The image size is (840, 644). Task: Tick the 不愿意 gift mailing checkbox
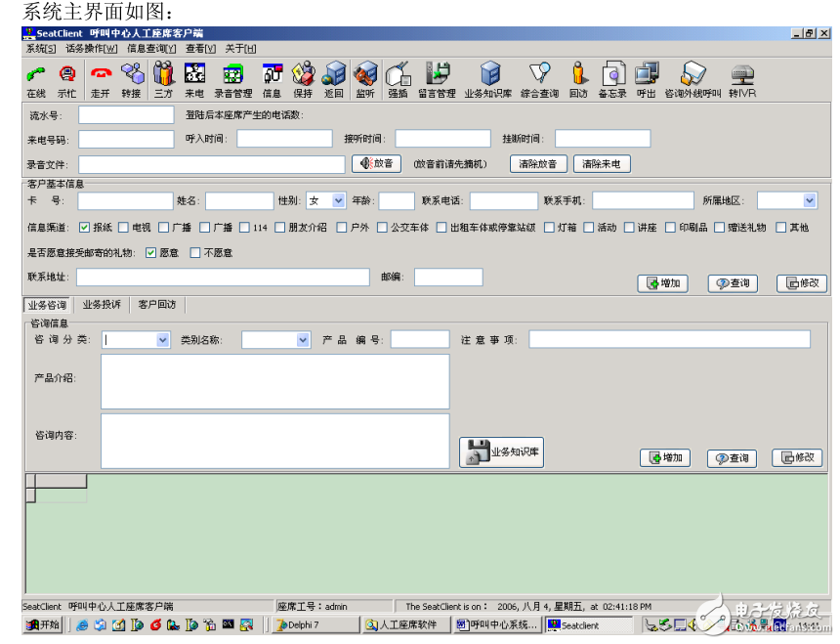[195, 253]
